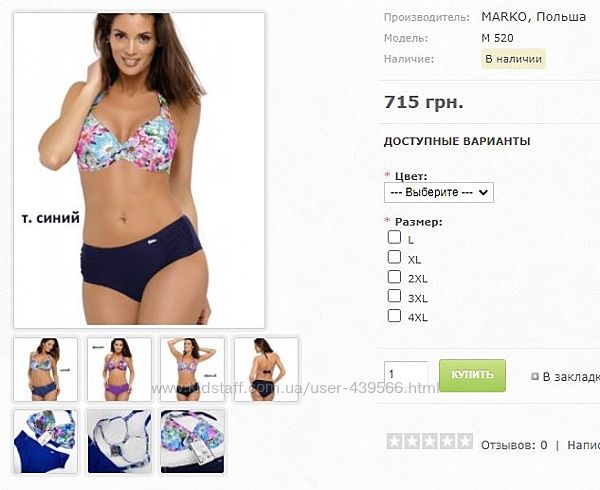Open the blue bottoms with tag thumbnail
This screenshot has width=600, height=490.
(46, 441)
